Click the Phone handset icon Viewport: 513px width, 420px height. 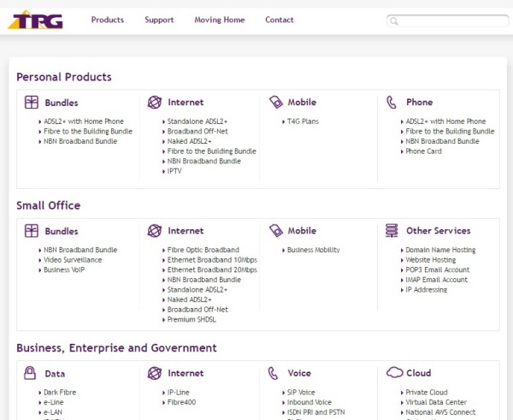[392, 102]
